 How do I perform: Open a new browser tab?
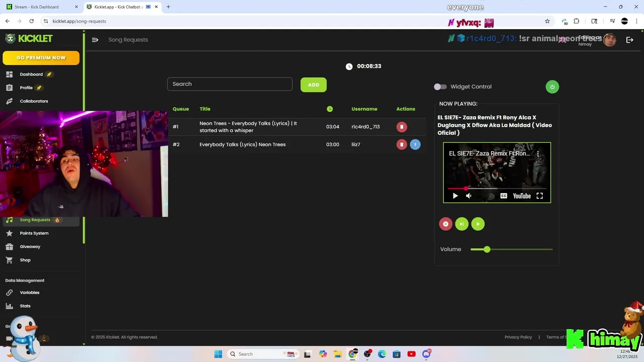click(168, 7)
